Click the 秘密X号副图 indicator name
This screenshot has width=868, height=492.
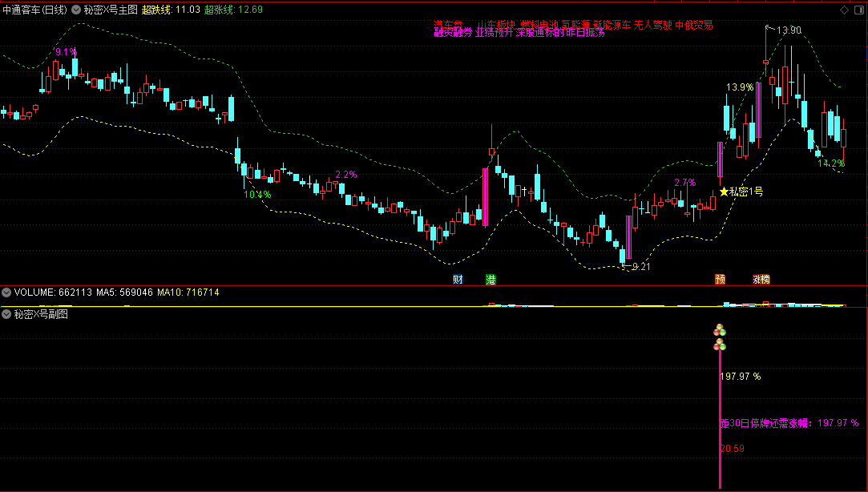coord(41,314)
